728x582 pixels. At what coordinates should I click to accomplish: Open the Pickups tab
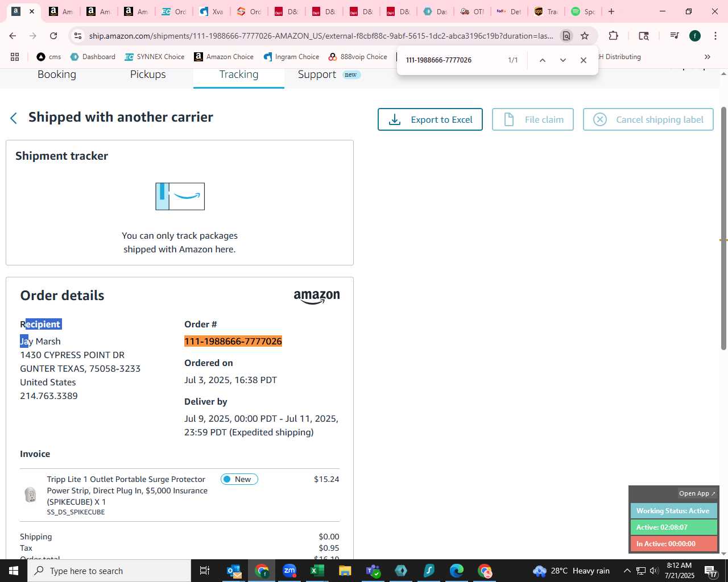pyautogui.click(x=148, y=74)
